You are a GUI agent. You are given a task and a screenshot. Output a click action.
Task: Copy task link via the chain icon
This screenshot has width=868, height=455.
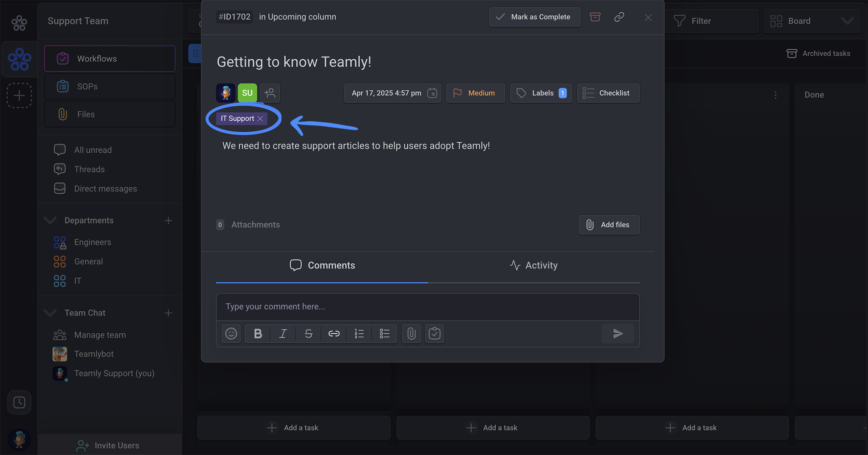(619, 17)
